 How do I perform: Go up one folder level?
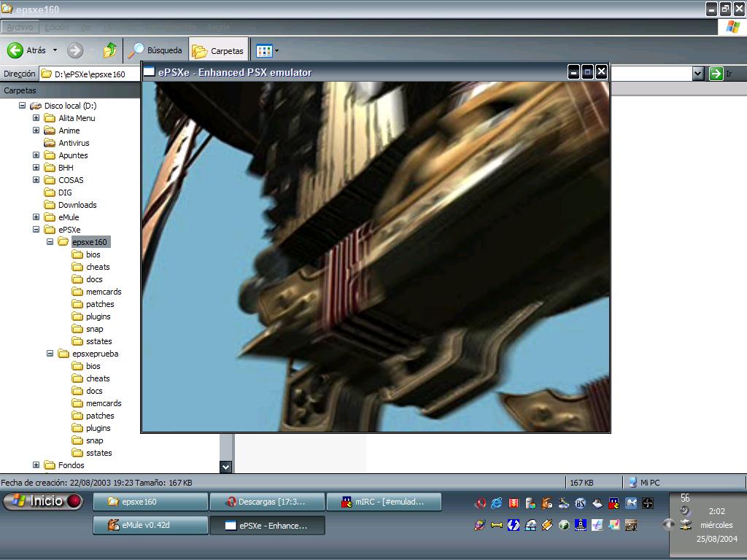110,50
